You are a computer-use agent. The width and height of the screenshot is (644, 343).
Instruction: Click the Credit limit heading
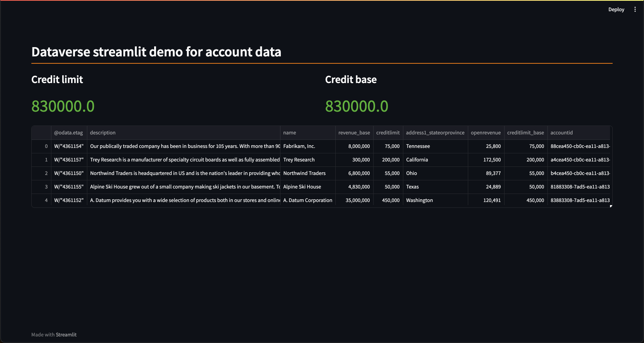click(x=57, y=80)
